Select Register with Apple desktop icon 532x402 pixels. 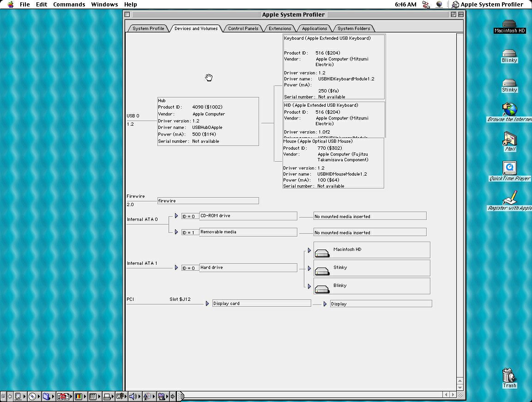509,201
